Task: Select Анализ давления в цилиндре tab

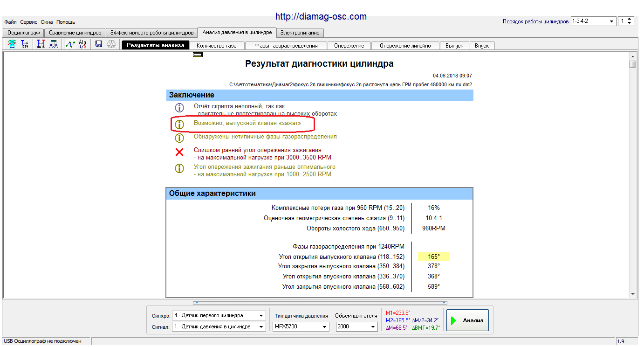Action: (x=237, y=32)
